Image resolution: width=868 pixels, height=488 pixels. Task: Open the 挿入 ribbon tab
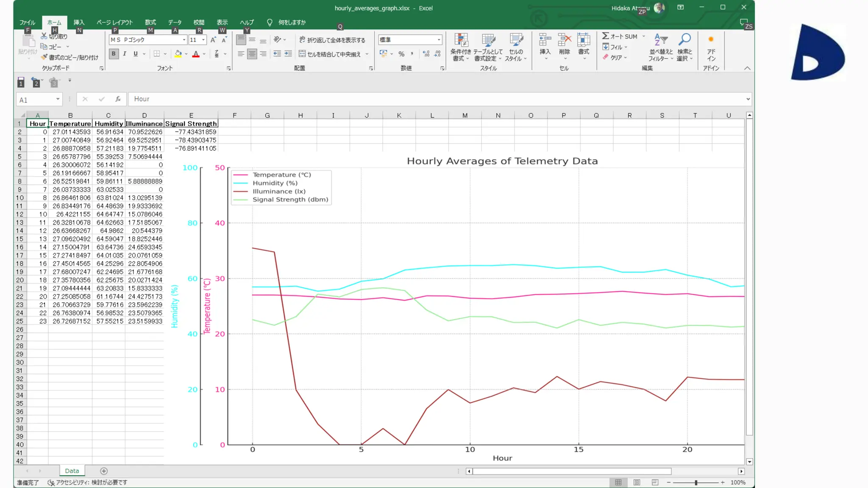(79, 22)
